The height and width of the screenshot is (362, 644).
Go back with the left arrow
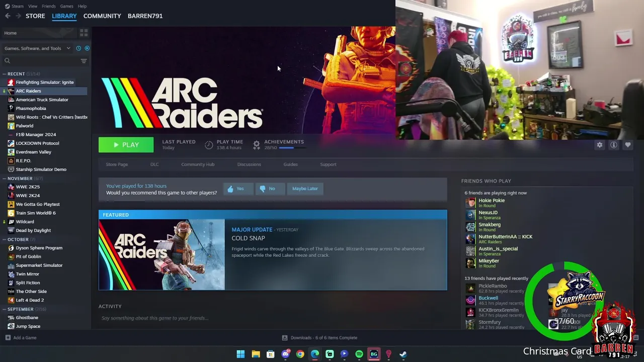(x=8, y=16)
